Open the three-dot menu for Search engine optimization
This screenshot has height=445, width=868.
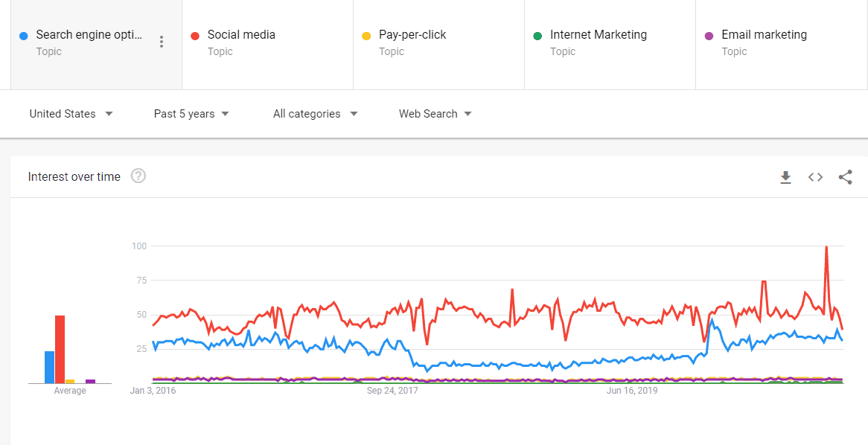(x=161, y=42)
